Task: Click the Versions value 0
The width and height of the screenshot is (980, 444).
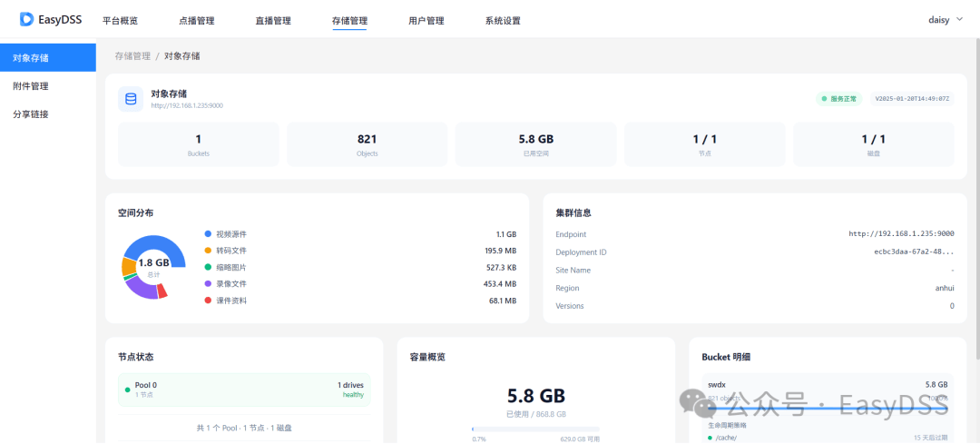Action: (952, 306)
